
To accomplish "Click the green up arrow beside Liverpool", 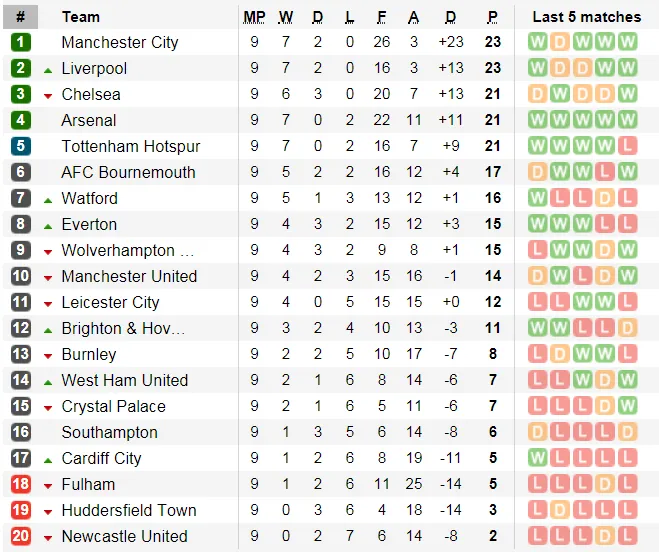I will tap(48, 69).
